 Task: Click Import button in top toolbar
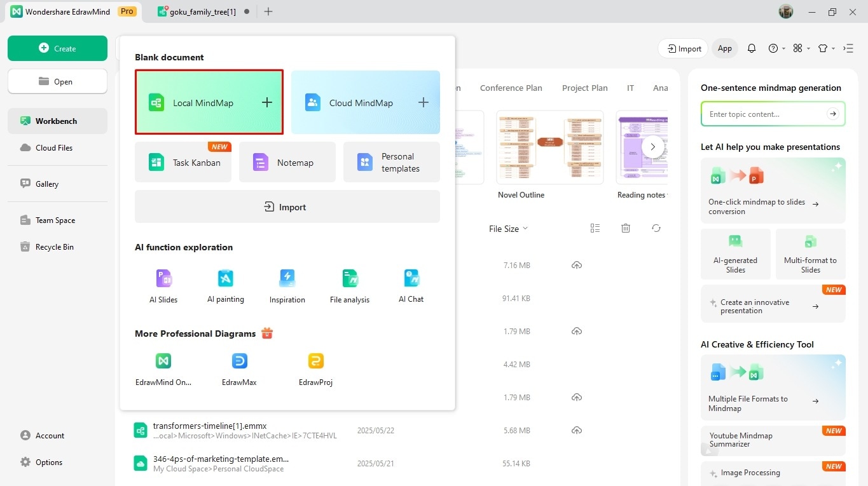[684, 48]
